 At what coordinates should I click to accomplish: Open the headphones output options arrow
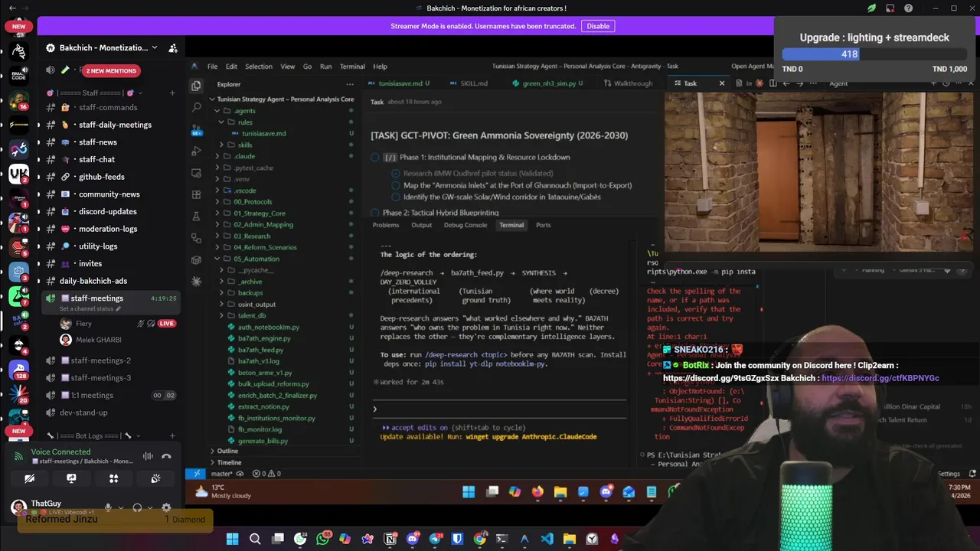[149, 507]
